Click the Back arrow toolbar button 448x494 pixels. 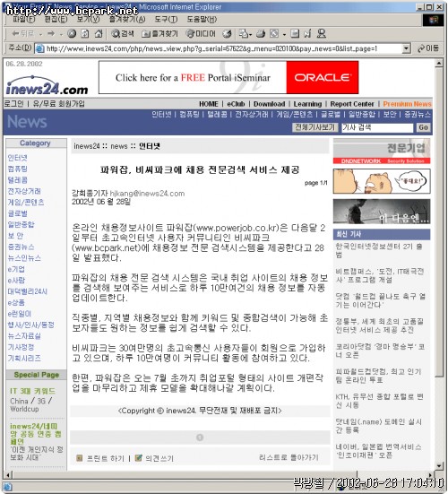pos(22,33)
